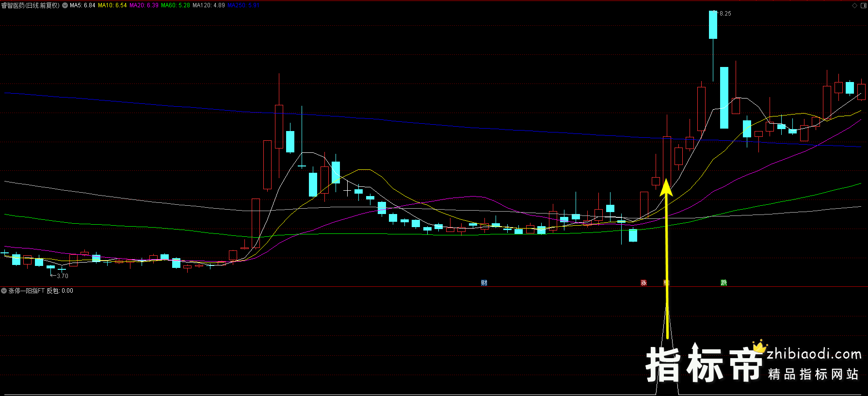Click the 睿智医药(日线.前复权) title text
This screenshot has width=868, height=396.
tap(31, 5)
